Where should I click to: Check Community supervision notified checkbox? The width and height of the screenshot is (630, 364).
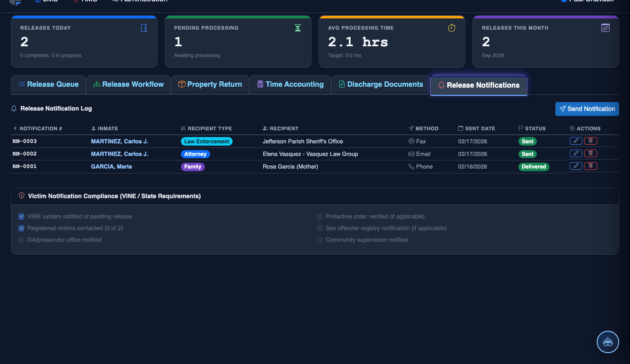pyautogui.click(x=320, y=240)
